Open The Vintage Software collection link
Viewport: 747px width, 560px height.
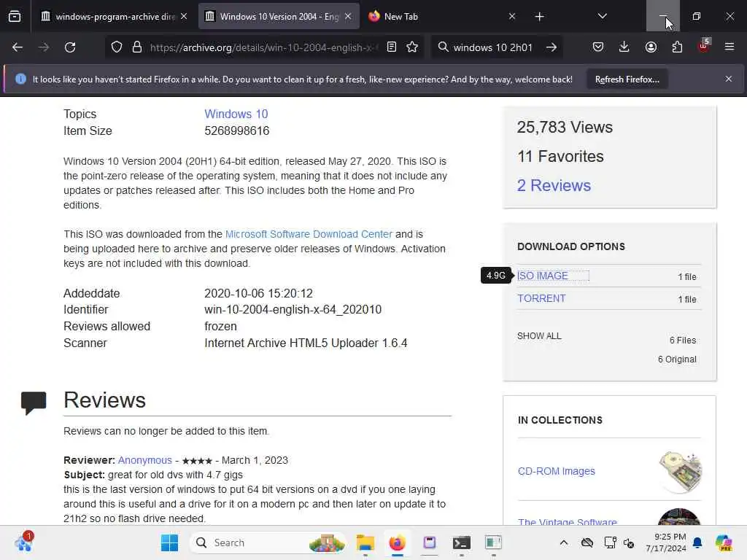[x=568, y=522]
